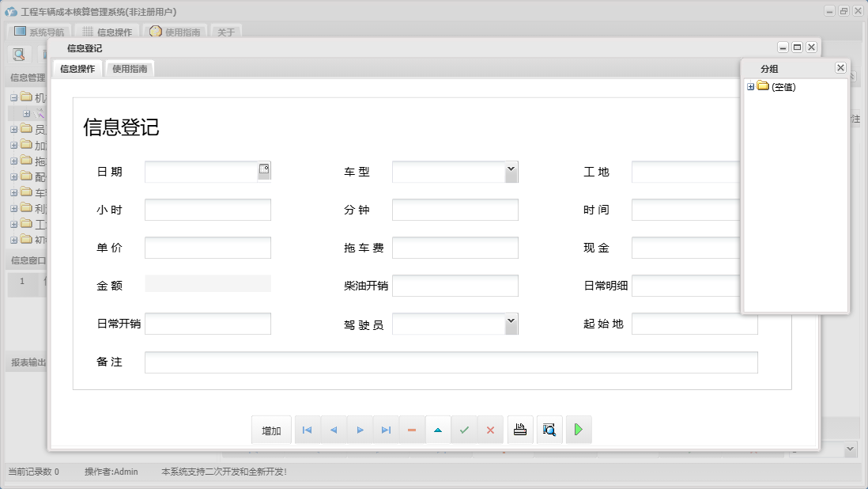Open the 系统导航 menu tab
The image size is (868, 489).
click(41, 32)
